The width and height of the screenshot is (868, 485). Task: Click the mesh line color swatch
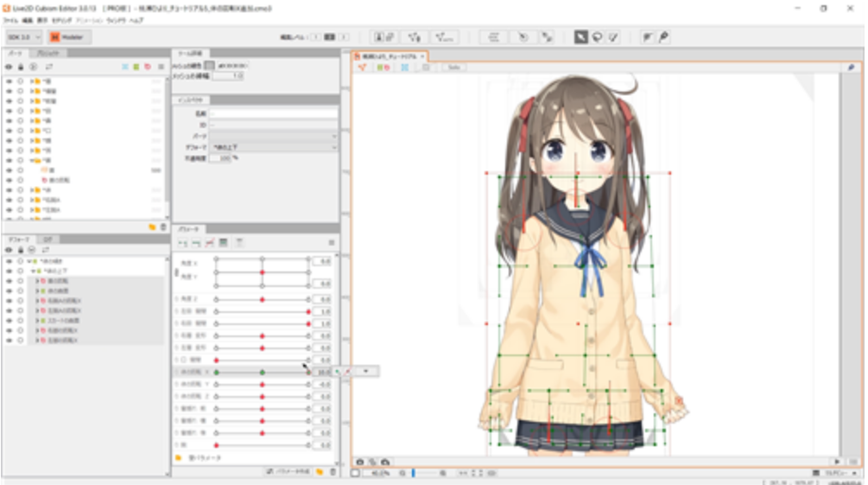pos(210,66)
